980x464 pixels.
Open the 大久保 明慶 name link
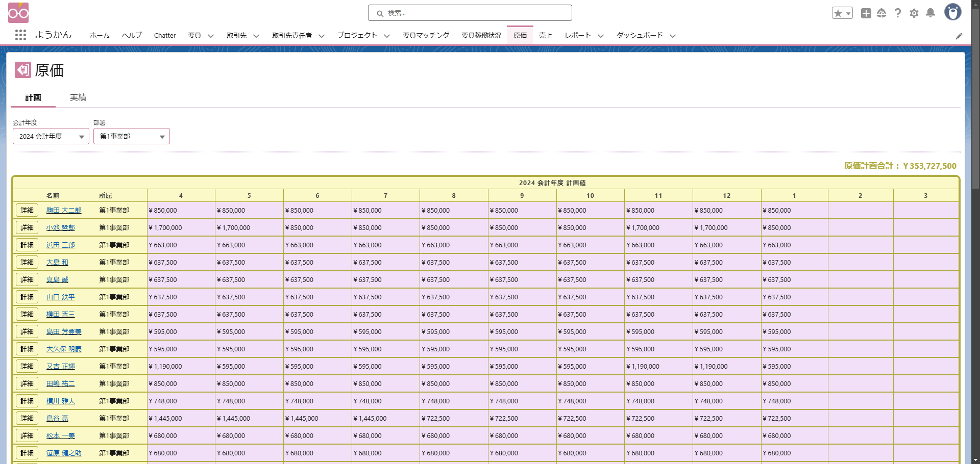(x=64, y=349)
